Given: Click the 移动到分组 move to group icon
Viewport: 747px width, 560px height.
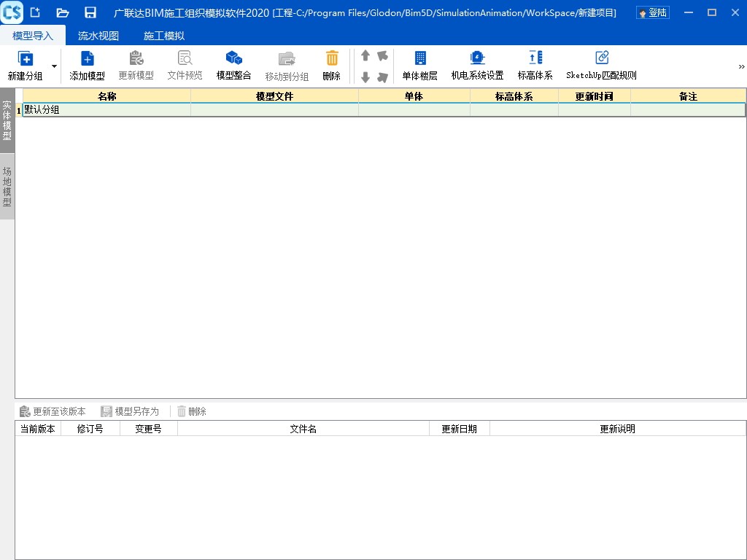Looking at the screenshot, I should click(287, 59).
